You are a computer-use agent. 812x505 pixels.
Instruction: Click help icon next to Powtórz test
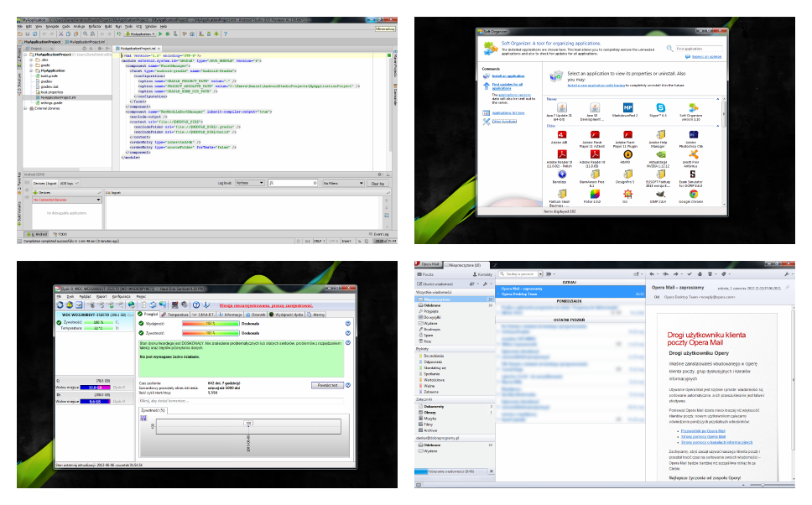point(348,385)
